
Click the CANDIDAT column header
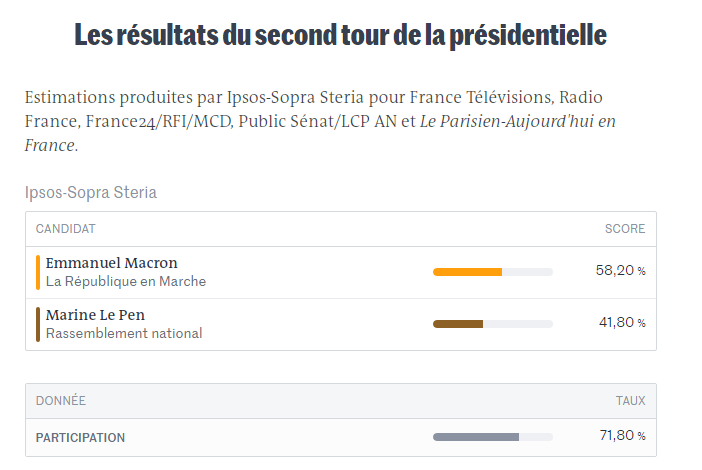point(65,229)
